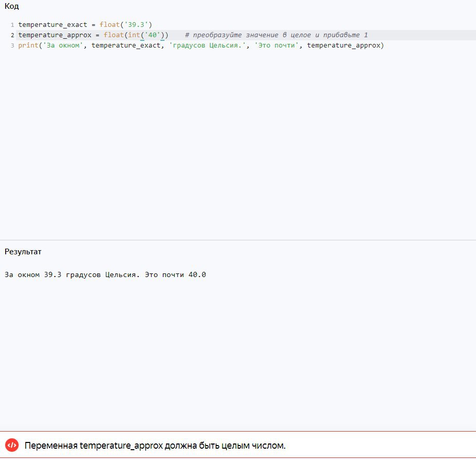Click the float function call on line 2

(x=113, y=35)
